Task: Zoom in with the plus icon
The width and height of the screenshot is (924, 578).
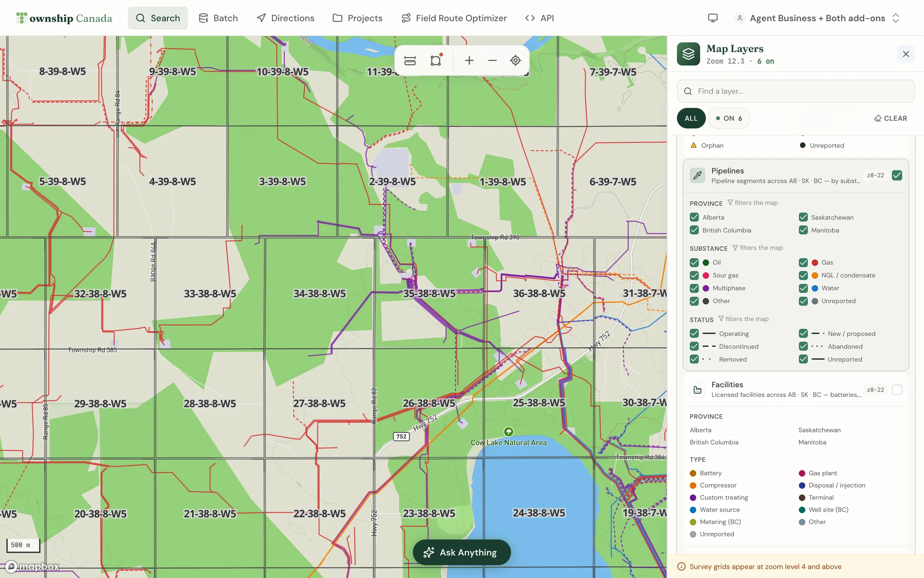Action: coord(469,60)
